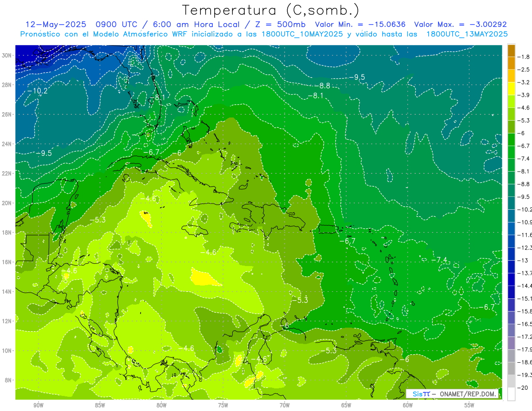Pick the lime swatch between -3.9 and -4.6
Screen dimensions: 532x411
tap(511, 102)
